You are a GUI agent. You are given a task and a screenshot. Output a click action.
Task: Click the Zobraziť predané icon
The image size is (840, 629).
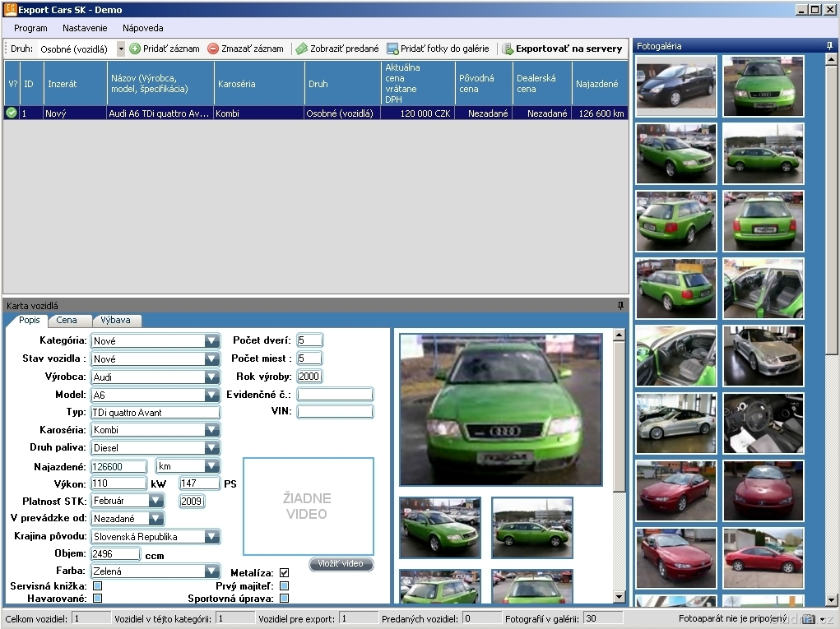coord(302,49)
